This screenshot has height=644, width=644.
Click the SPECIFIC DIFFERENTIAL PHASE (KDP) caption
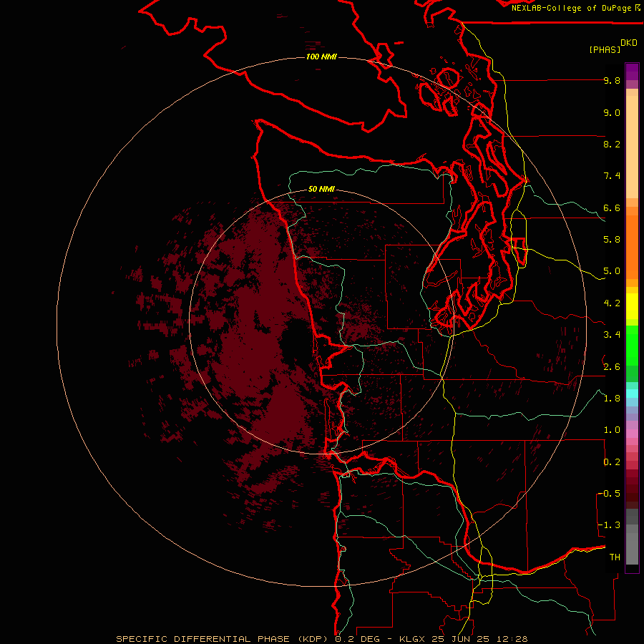click(x=223, y=639)
